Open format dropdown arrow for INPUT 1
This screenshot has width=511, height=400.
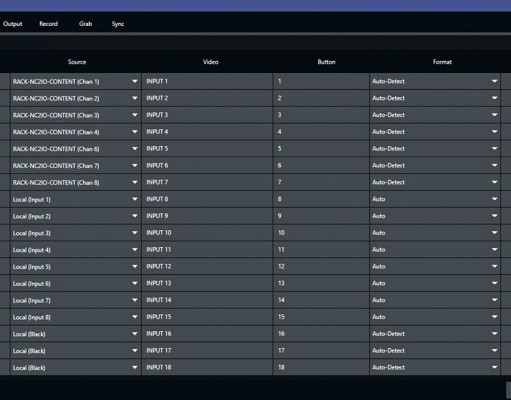click(494, 81)
